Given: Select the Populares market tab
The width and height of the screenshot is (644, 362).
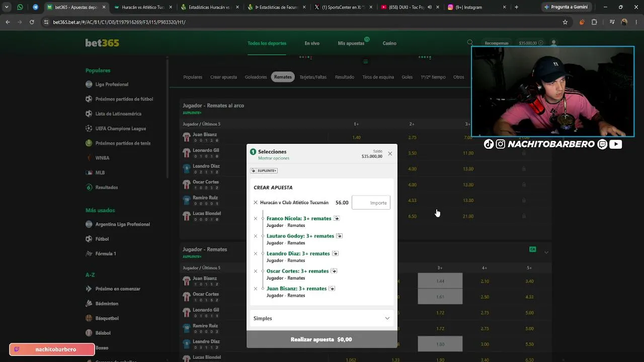Looking at the screenshot, I should [x=193, y=77].
